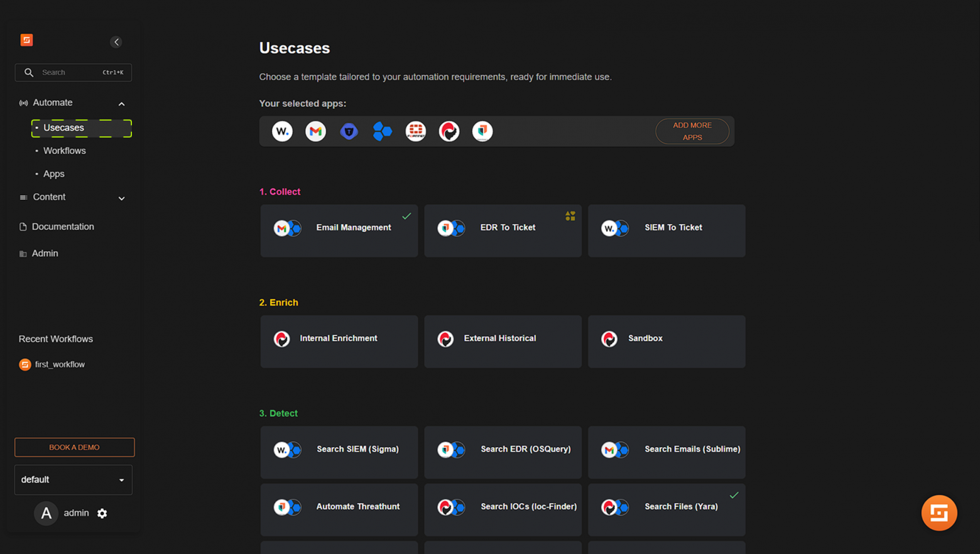Screen dimensions: 980x554
Task: Expand the Content section
Action: pos(121,198)
